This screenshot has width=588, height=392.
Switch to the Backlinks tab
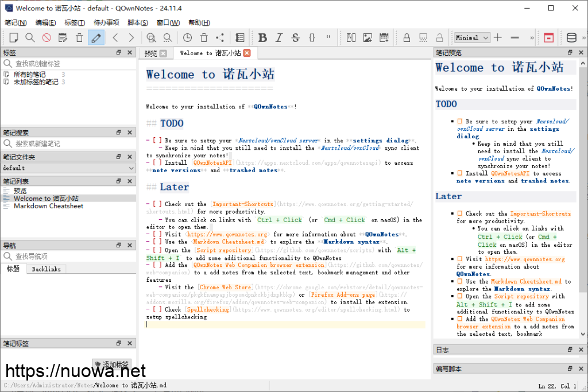coord(47,269)
